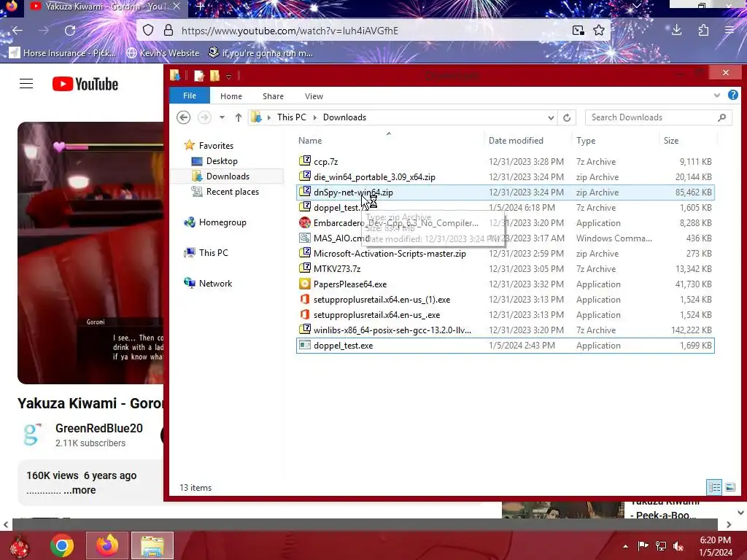747x560 pixels.
Task: Go back in Explorer navigation
Action: point(183,117)
